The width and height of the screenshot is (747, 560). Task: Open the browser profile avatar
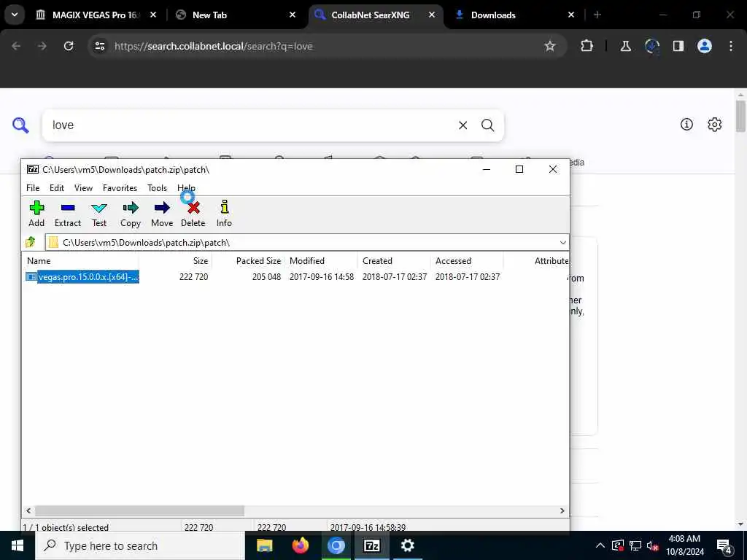705,46
